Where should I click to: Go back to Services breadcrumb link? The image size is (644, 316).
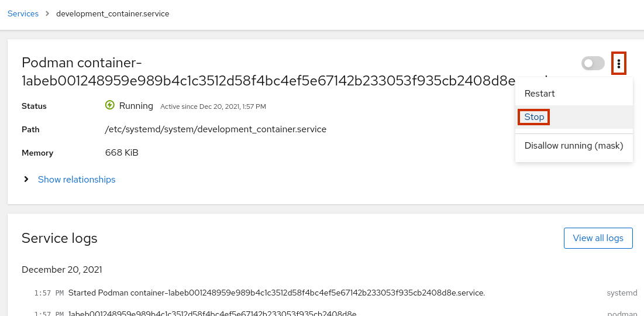coord(23,13)
